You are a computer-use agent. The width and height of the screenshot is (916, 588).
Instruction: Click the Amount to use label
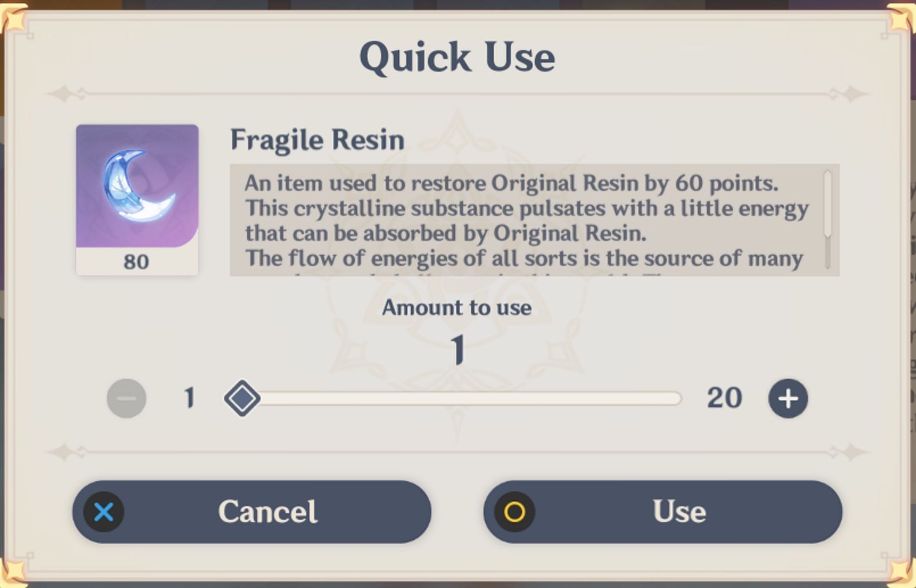coord(457,308)
